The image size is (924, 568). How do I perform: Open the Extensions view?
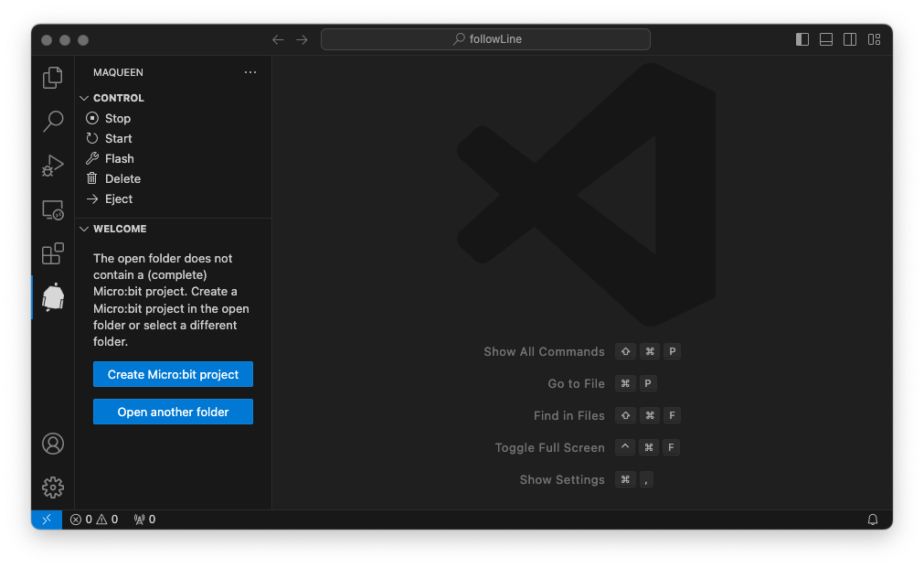click(x=53, y=253)
